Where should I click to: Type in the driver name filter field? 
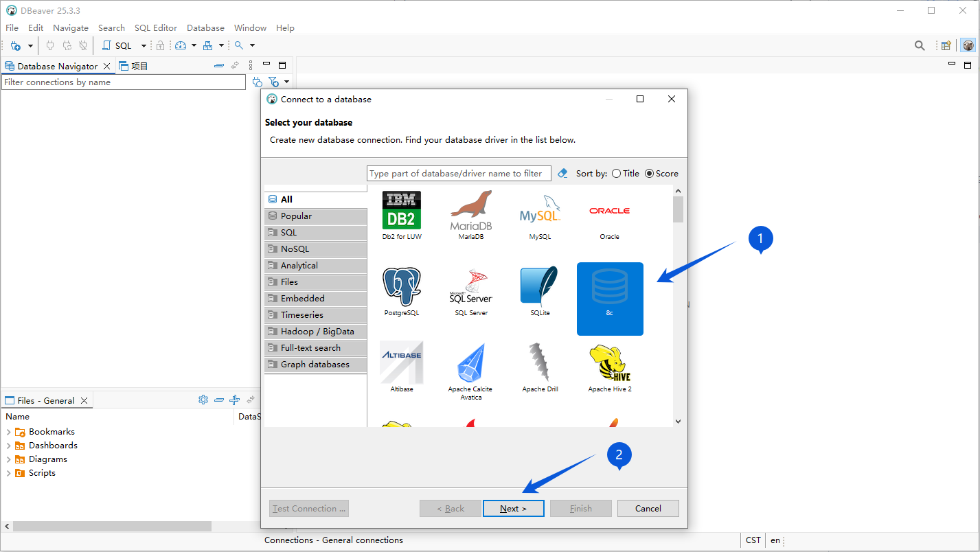tap(459, 174)
